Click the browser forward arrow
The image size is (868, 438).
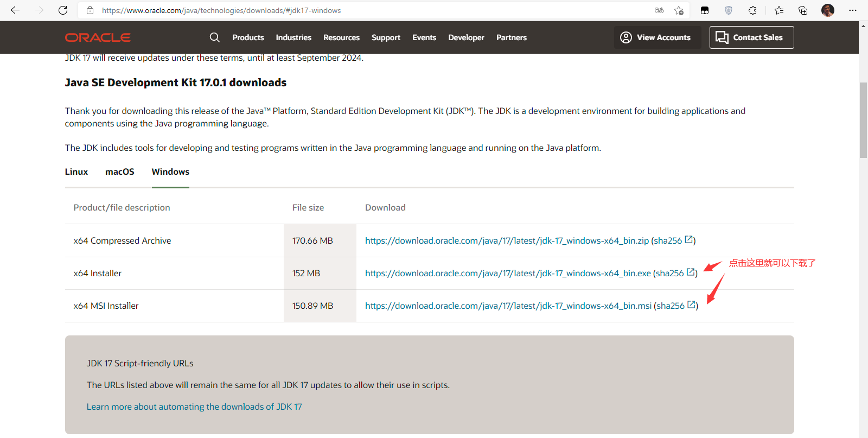point(39,10)
